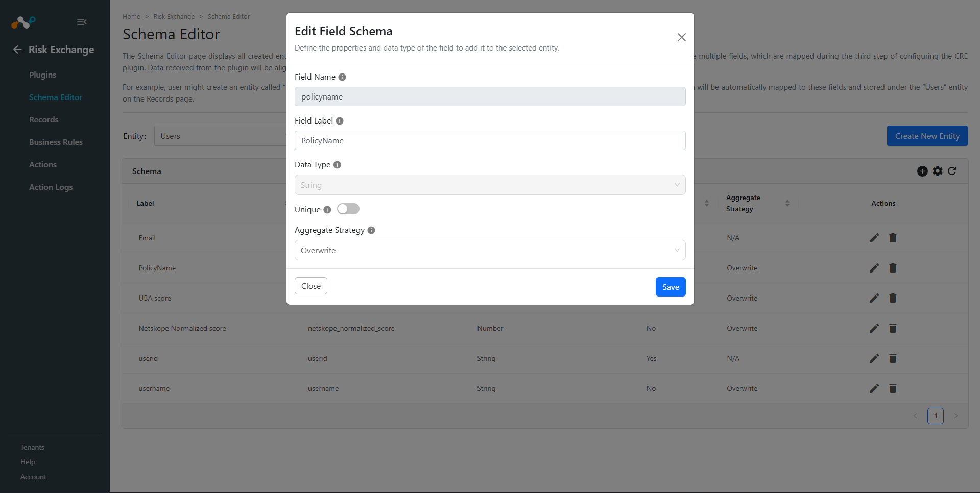Refresh the schema table

(952, 171)
